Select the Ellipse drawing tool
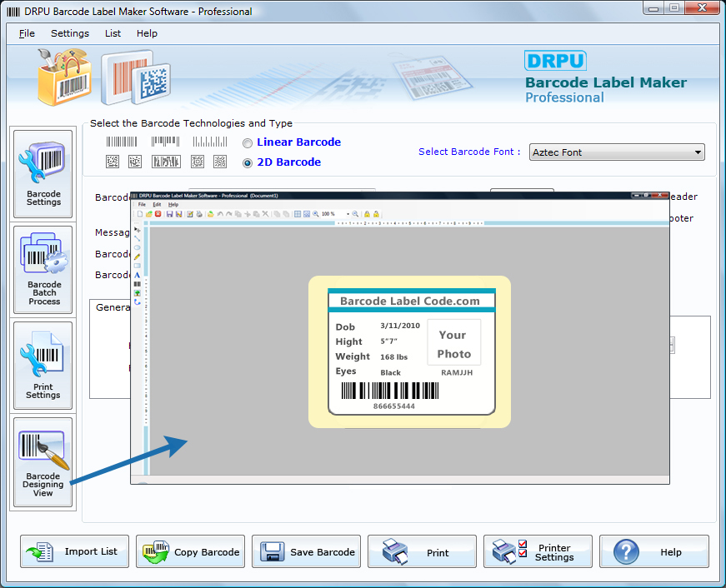Screen dimensions: 726x588 click(138, 247)
